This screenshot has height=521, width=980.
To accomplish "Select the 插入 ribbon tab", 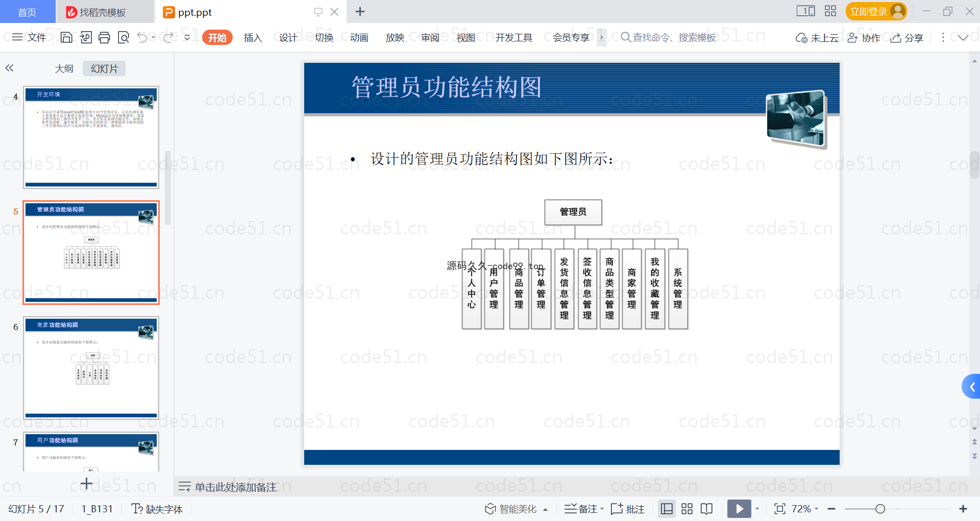I will pyautogui.click(x=253, y=38).
